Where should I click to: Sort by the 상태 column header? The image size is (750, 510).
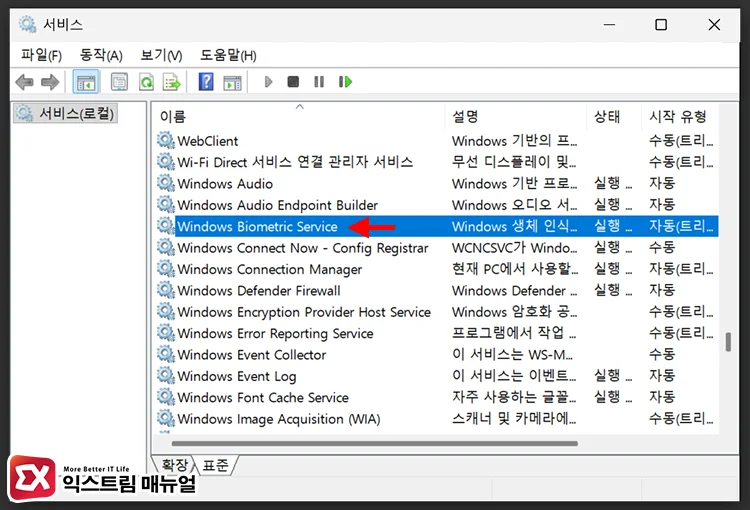pyautogui.click(x=614, y=116)
